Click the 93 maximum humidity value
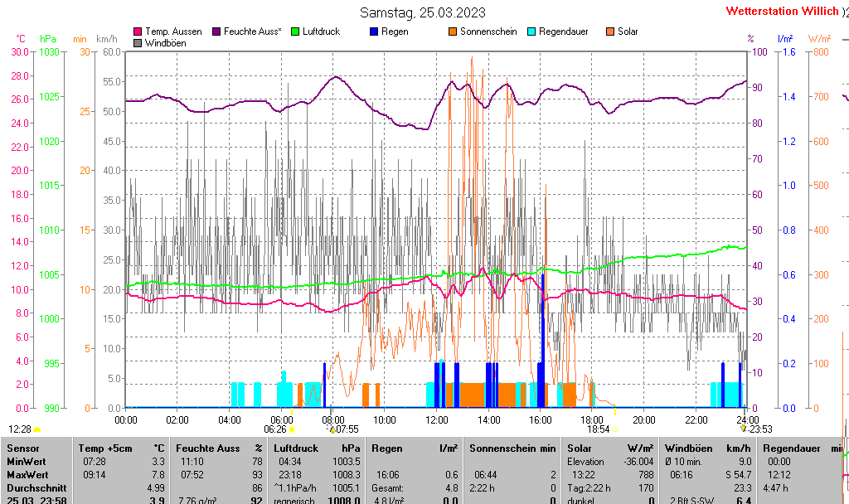849x504 pixels. 257,475
